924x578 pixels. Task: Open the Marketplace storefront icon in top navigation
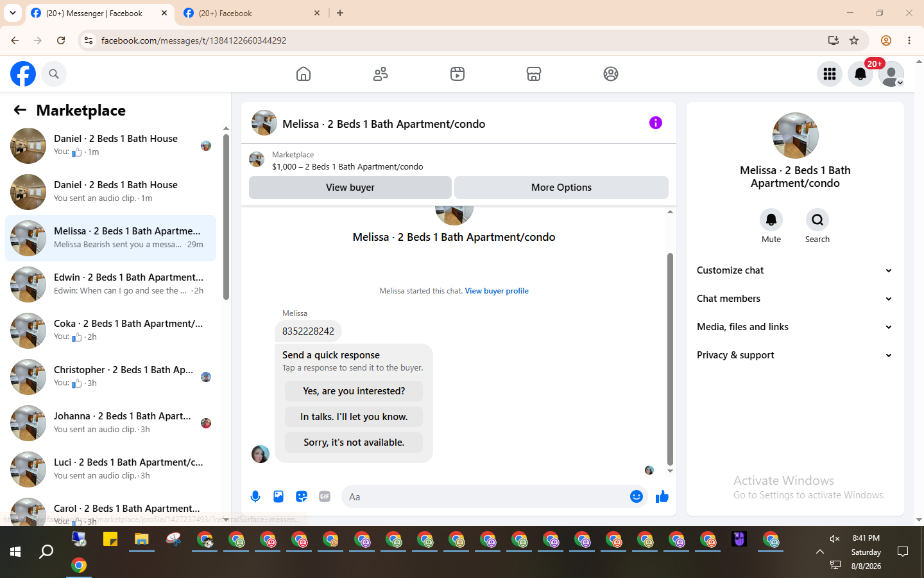534,74
